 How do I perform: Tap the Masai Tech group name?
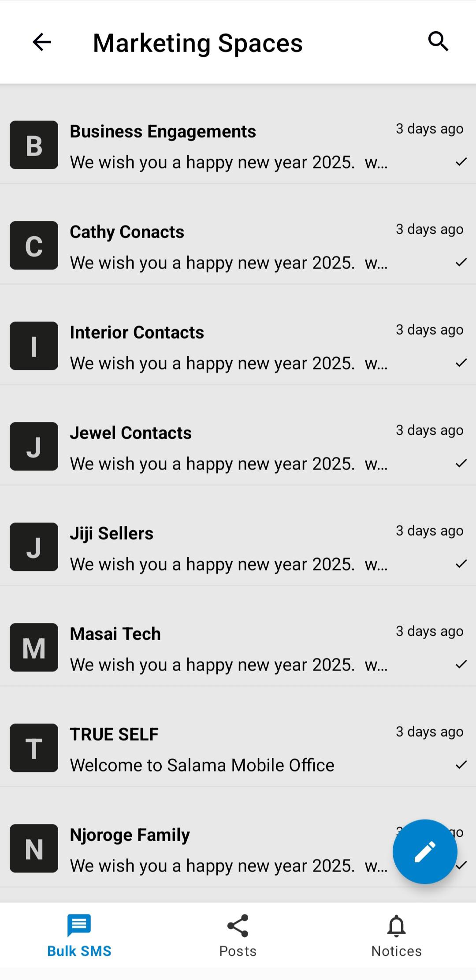coord(115,634)
